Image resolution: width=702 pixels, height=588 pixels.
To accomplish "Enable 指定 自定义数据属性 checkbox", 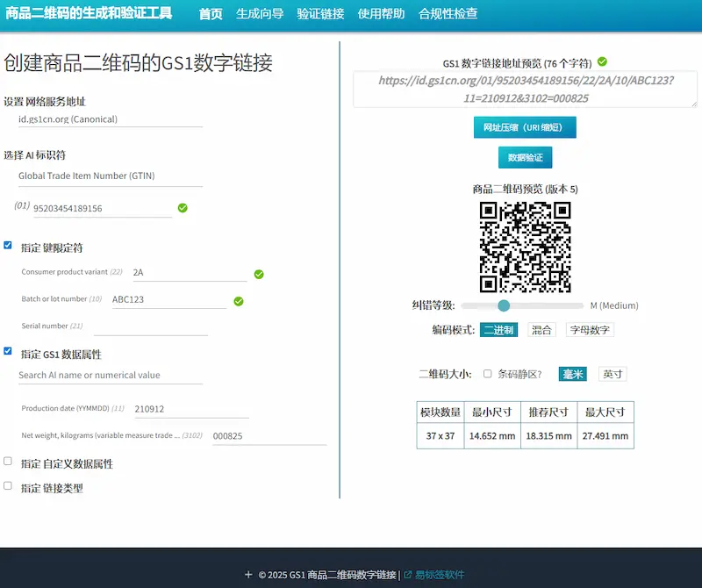I will 8,461.
